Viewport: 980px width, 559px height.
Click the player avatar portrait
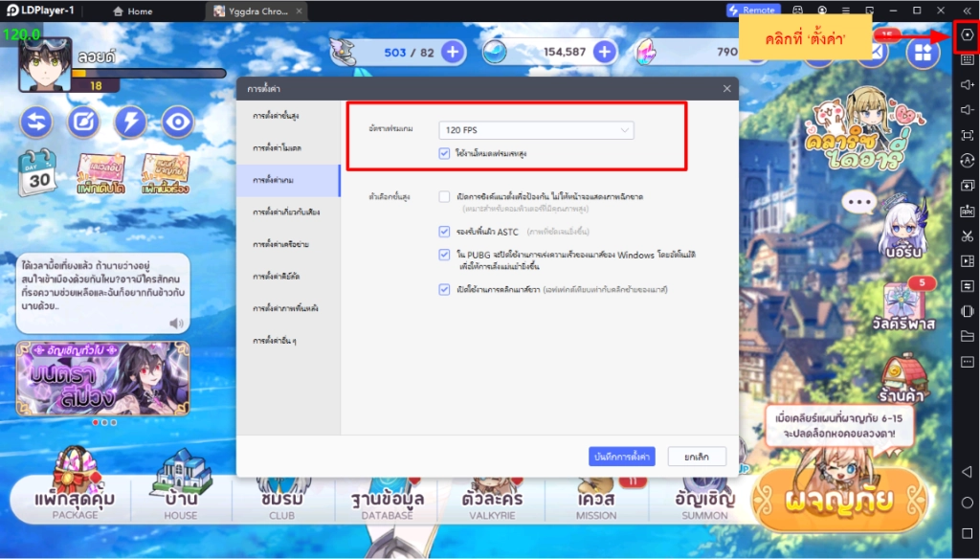(x=45, y=65)
